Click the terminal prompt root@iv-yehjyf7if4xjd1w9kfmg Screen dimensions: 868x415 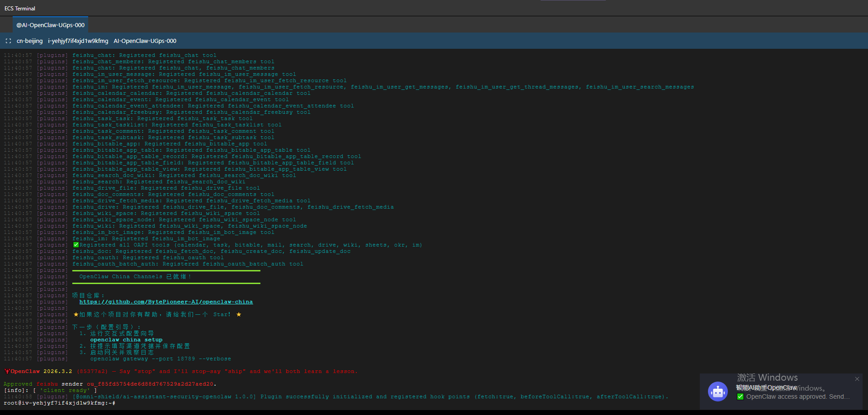pos(59,403)
